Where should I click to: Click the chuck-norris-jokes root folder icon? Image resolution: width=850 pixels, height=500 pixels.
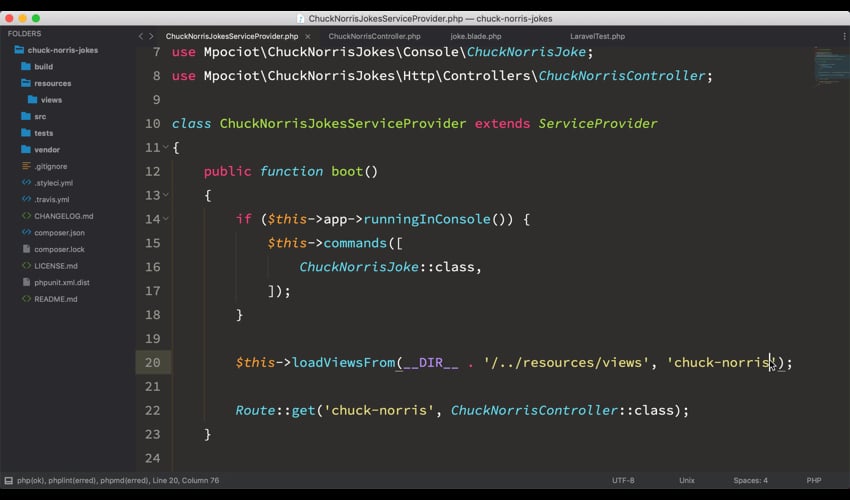click(x=20, y=50)
